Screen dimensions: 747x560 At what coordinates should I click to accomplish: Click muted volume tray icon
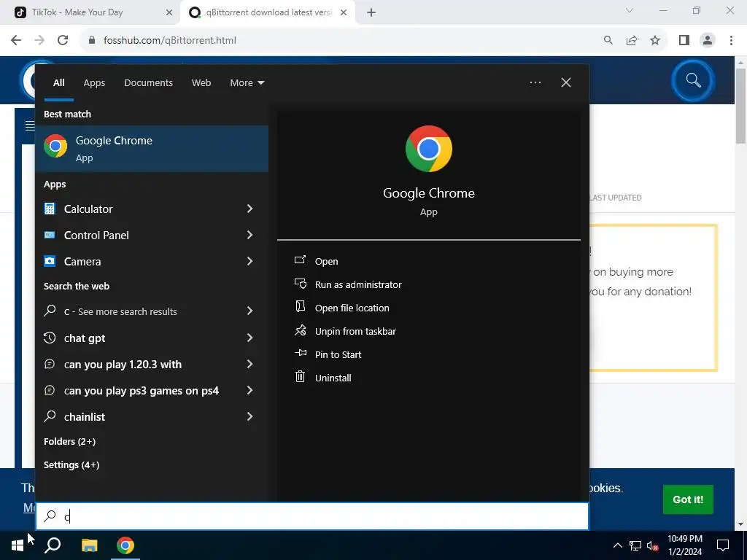[653, 545]
